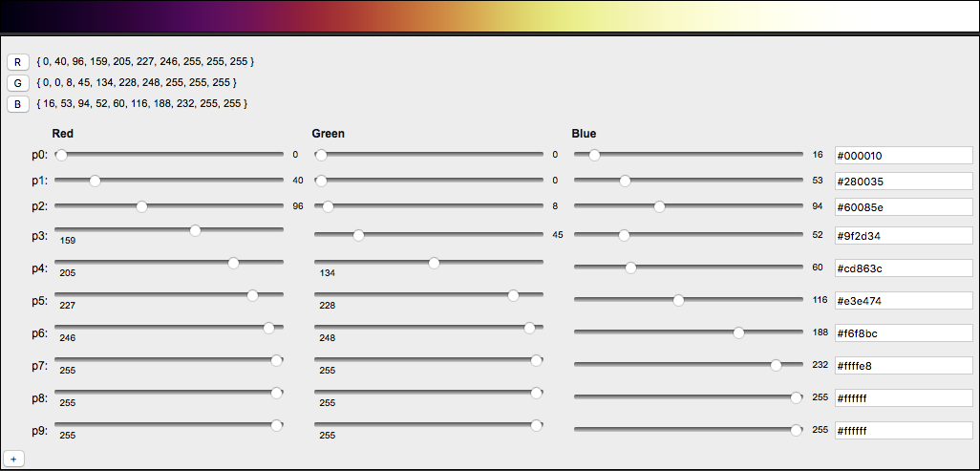The width and height of the screenshot is (980, 471).
Task: Click the p4 Red slider handle
Action: click(x=233, y=263)
